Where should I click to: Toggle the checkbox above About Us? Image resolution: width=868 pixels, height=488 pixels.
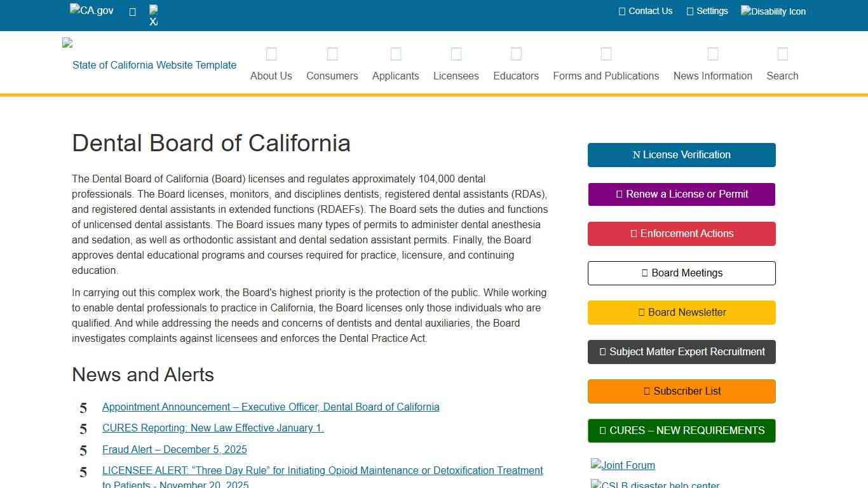coord(271,54)
